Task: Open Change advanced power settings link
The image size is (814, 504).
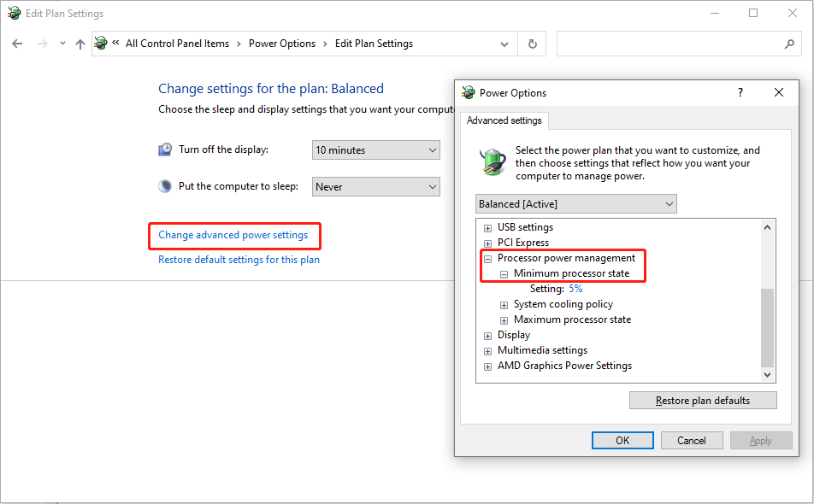Action: [x=233, y=235]
